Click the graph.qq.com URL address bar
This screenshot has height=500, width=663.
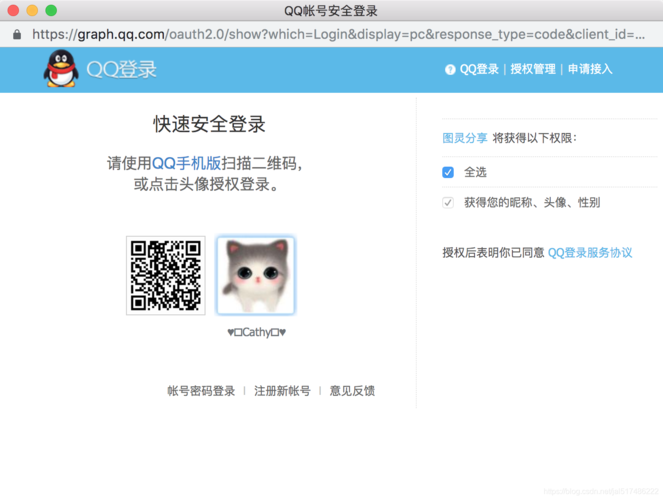coord(338,34)
